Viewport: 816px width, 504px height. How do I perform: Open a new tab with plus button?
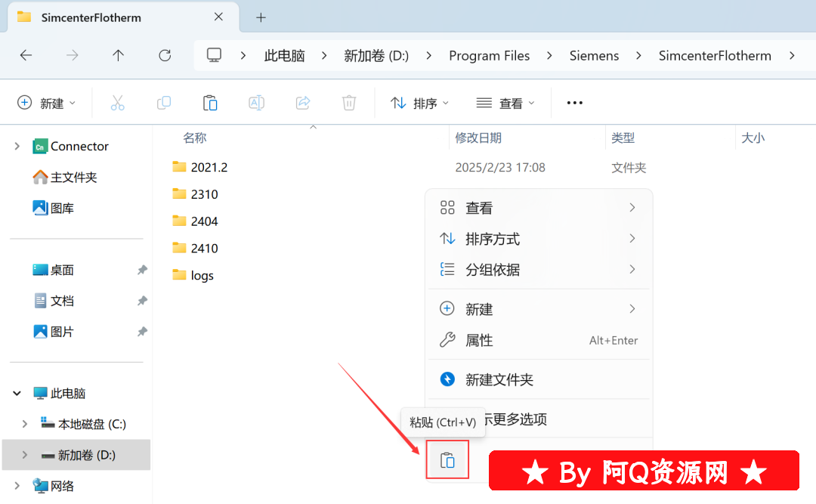pos(261,17)
